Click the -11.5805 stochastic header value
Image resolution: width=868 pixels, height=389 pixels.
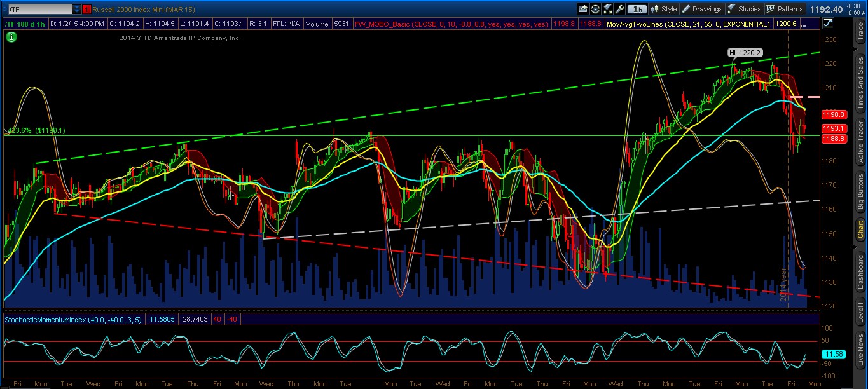click(x=162, y=318)
